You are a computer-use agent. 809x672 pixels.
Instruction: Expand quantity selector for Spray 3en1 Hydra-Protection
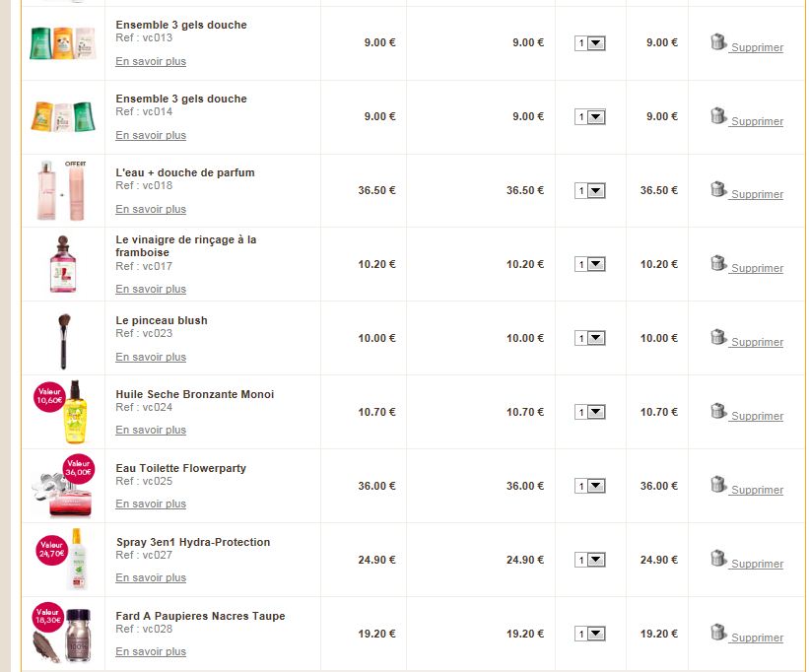pyautogui.click(x=590, y=561)
